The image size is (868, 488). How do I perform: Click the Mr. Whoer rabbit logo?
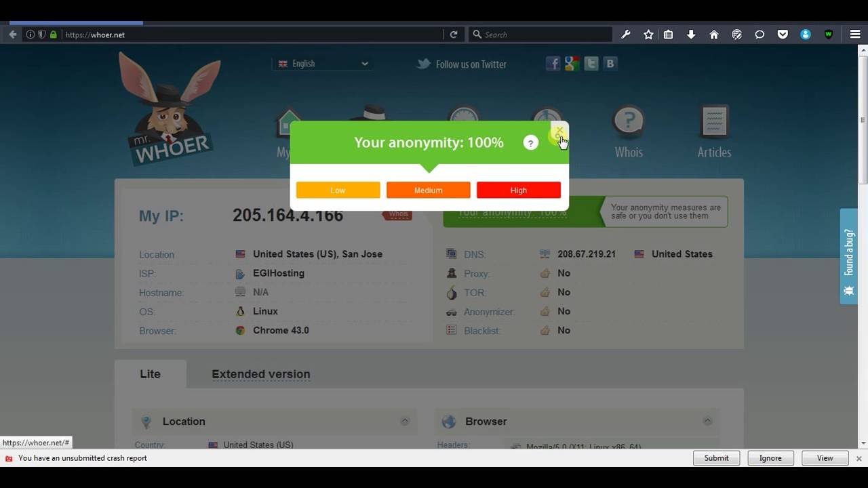coord(170,108)
